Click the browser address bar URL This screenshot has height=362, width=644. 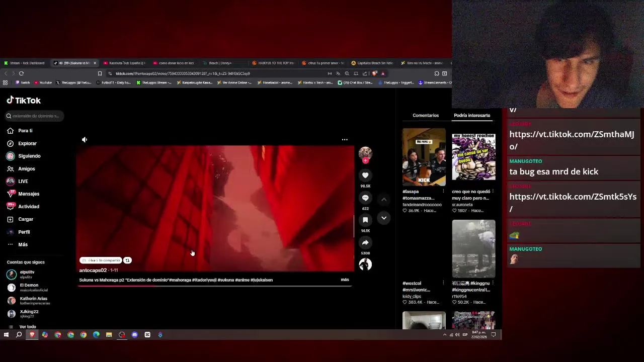tap(183, 73)
